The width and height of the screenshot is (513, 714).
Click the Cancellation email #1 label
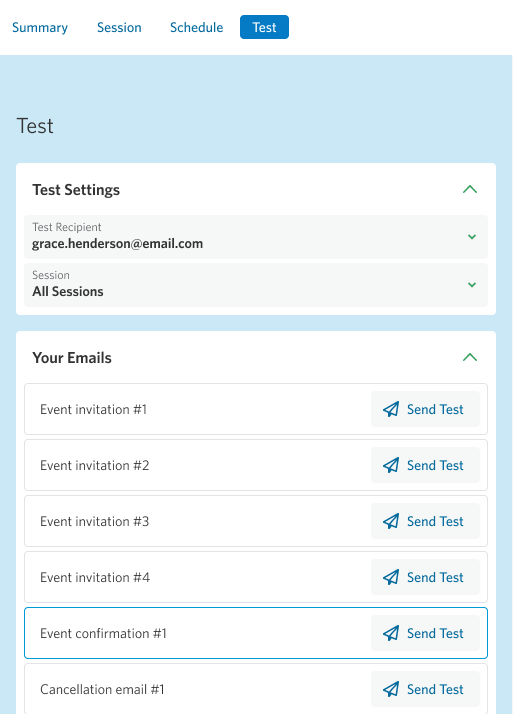[x=102, y=689]
